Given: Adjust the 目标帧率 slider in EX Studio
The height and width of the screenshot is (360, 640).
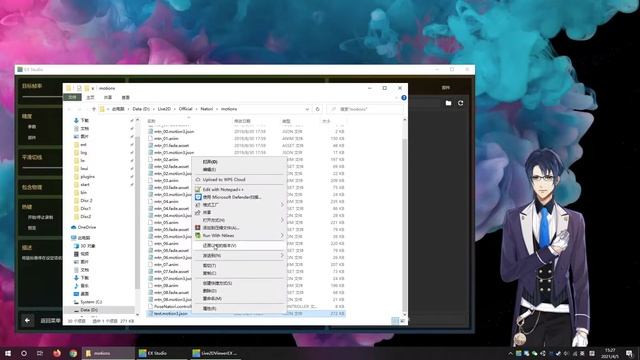Looking at the screenshot, I should pyautogui.click(x=42, y=97).
